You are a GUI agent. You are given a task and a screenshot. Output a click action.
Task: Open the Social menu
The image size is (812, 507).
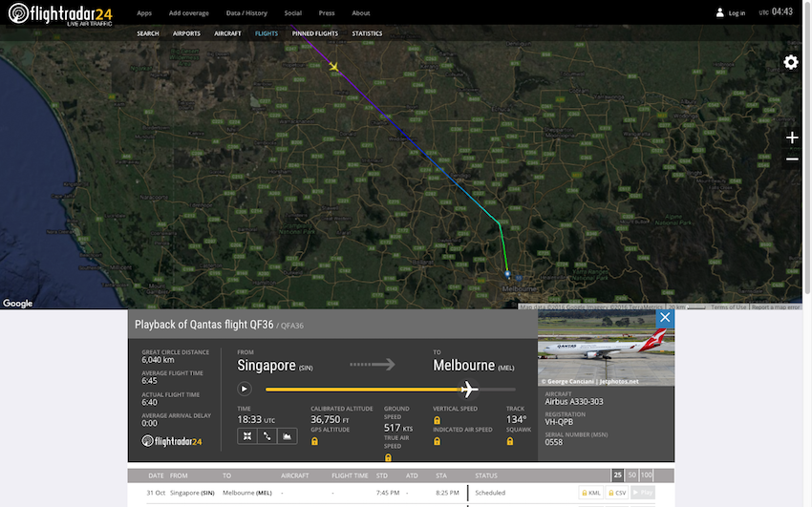click(x=292, y=13)
